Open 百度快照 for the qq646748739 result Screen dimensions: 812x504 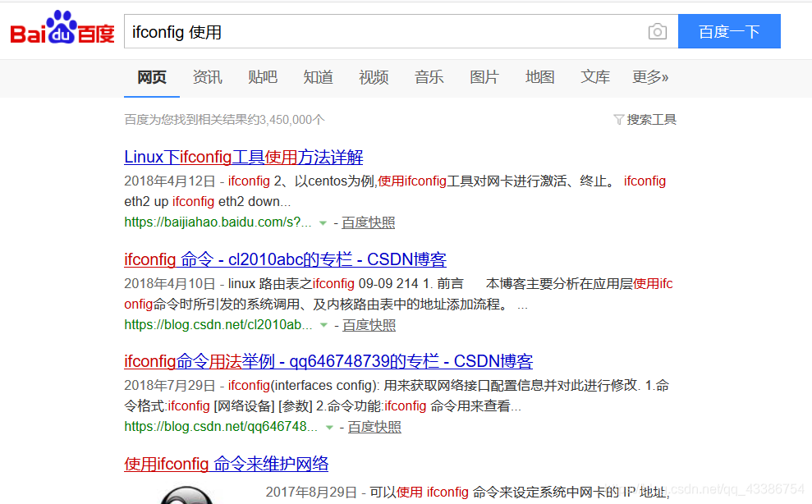pos(374,427)
